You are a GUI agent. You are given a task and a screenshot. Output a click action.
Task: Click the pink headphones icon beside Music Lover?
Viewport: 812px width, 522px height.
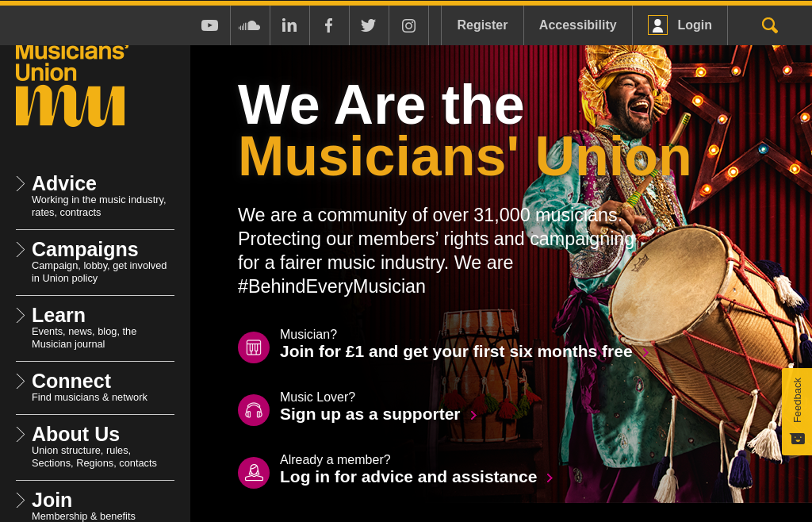254,410
